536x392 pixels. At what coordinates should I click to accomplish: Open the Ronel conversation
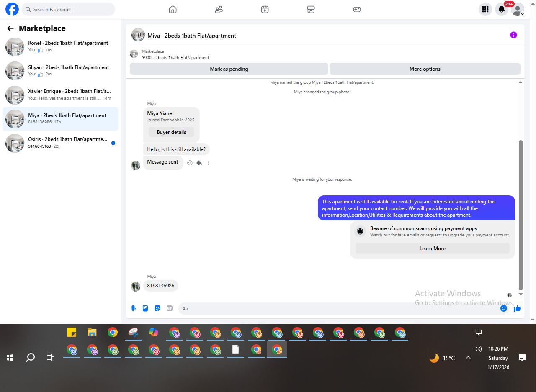60,46
